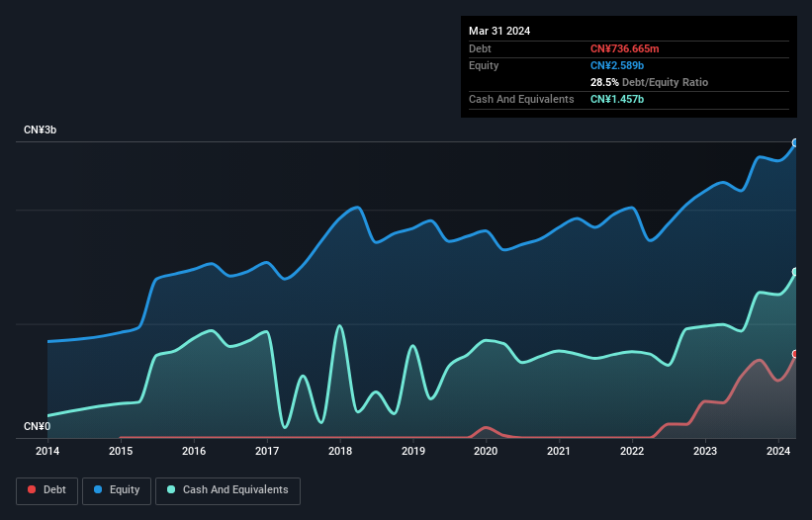Click the CN¥3b y-axis label
Screen dimensions: 812x520
40,130
